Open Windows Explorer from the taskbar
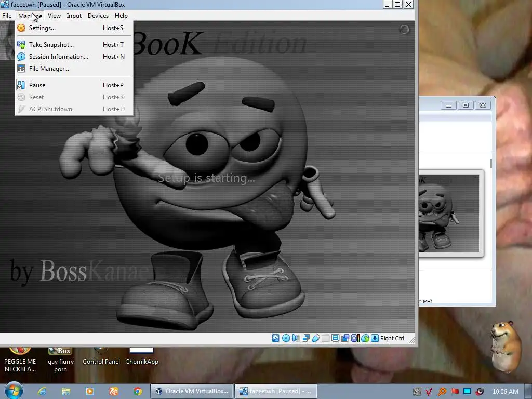This screenshot has height=399, width=532. point(66,391)
